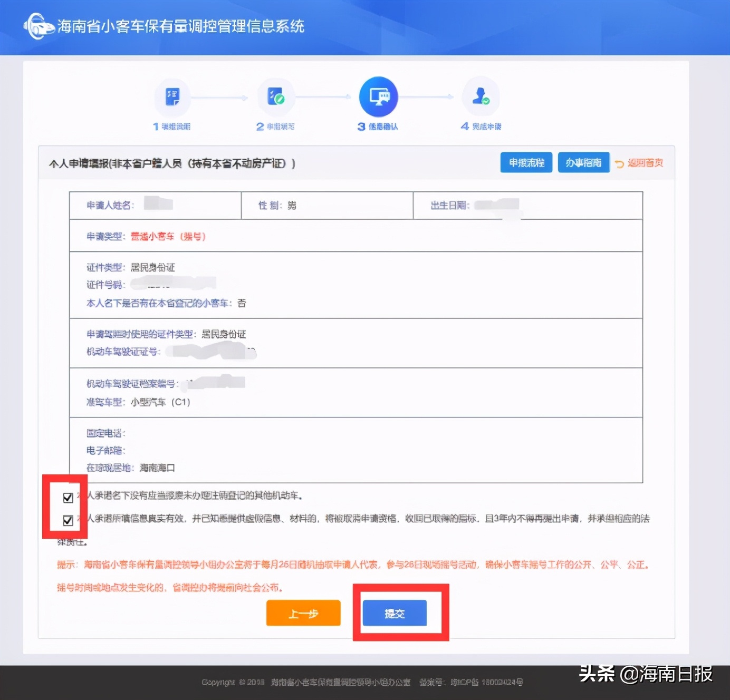The height and width of the screenshot is (700, 730).
Task: Tick the first commitment checkbox
Action: tap(68, 498)
